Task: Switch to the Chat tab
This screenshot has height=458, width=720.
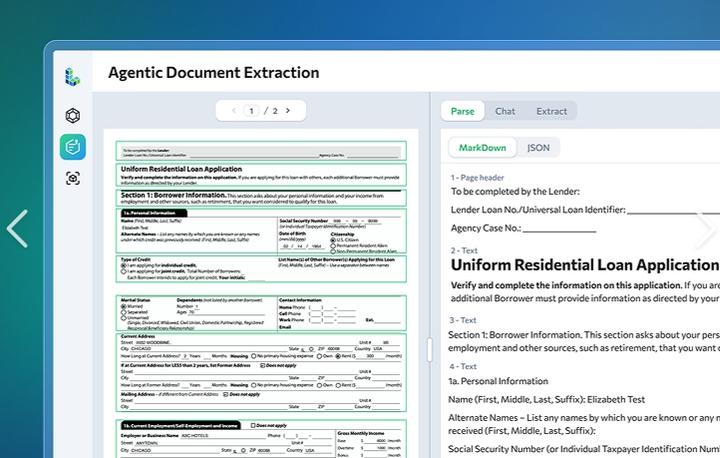Action: 505,111
